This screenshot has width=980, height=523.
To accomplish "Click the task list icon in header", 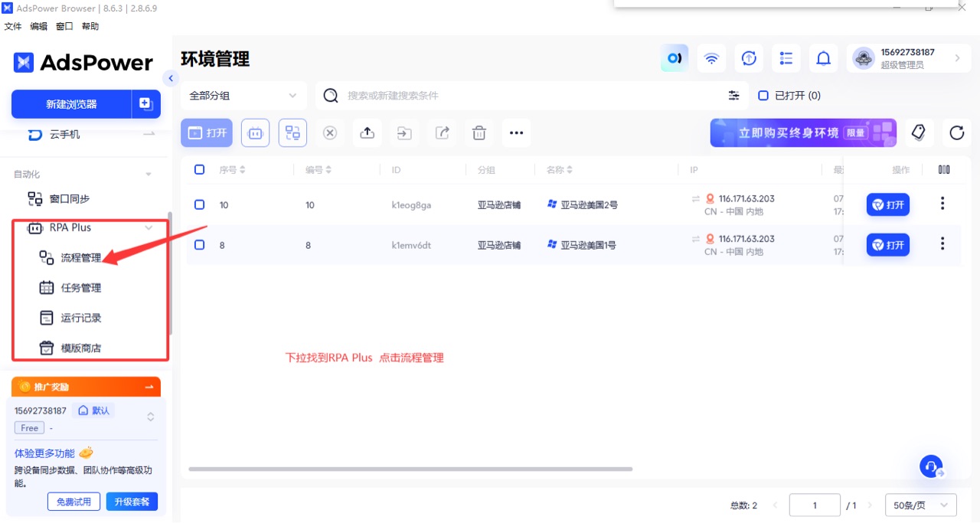I will (786, 58).
